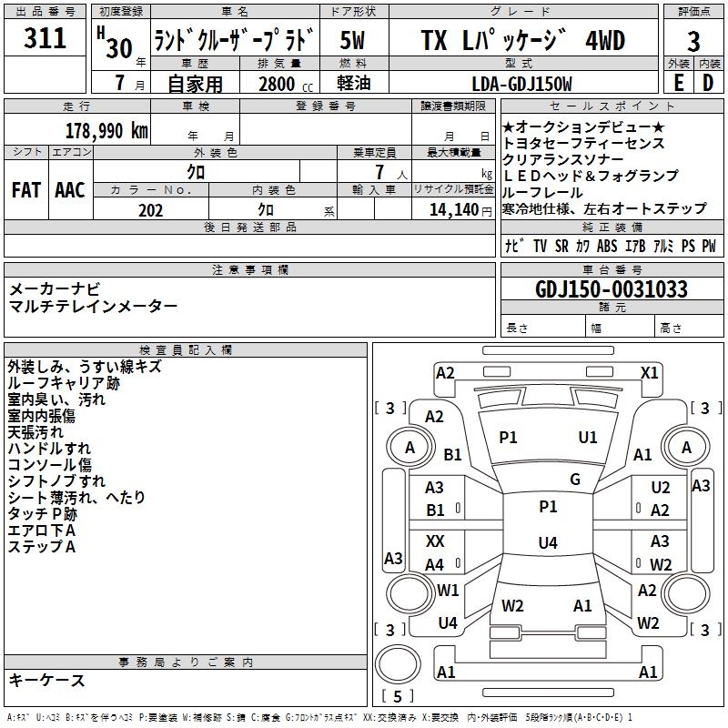Select the 室内臭い、汚れ inspector note
This screenshot has width=728, height=728.
tap(56, 399)
